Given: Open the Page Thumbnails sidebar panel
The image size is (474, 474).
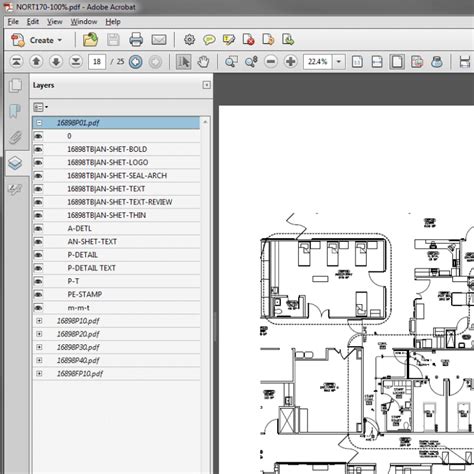Looking at the screenshot, I should pyautogui.click(x=15, y=85).
